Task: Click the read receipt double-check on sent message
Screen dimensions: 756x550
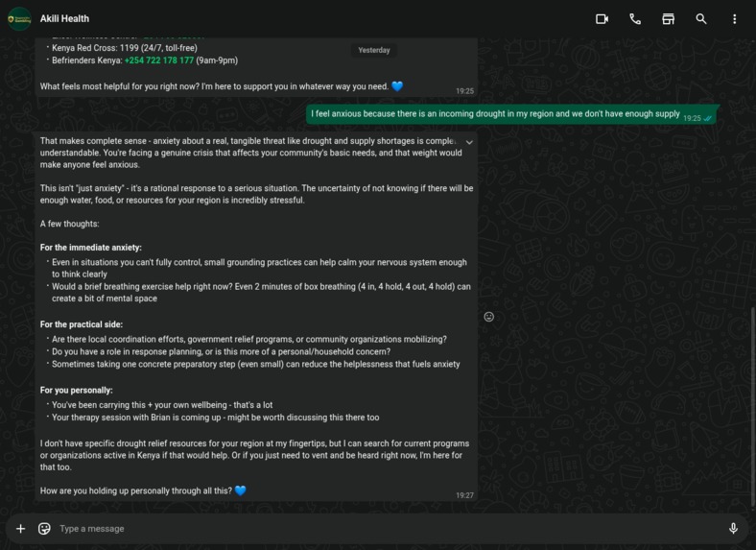Action: tap(708, 118)
